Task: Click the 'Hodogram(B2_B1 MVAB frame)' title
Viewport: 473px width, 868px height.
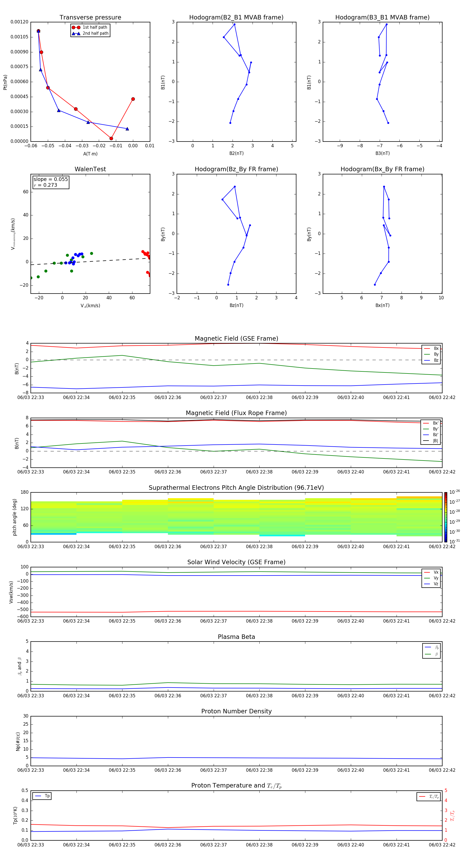Action: pyautogui.click(x=236, y=18)
